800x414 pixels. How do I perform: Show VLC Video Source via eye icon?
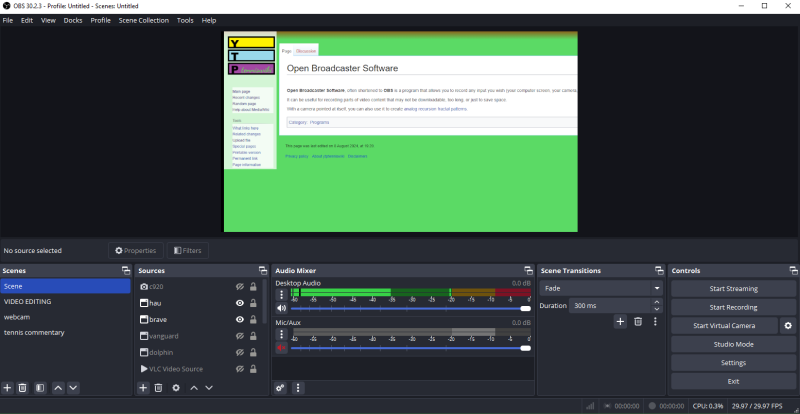click(x=240, y=369)
